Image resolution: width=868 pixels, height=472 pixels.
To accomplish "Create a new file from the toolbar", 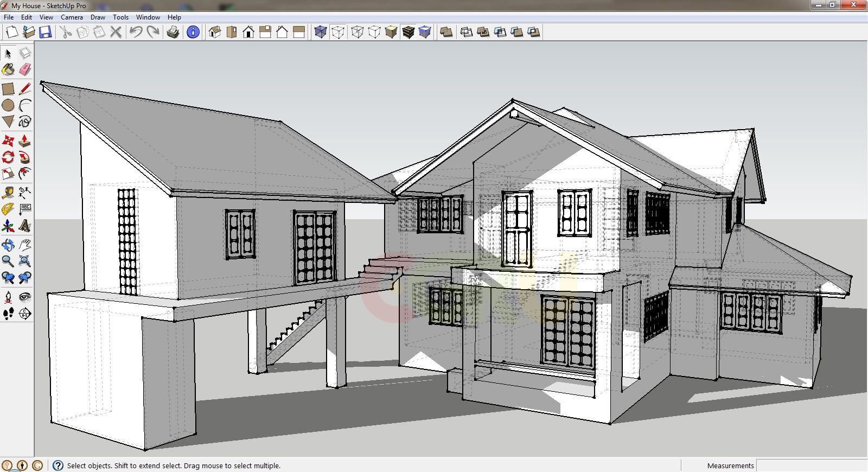I will pyautogui.click(x=11, y=32).
